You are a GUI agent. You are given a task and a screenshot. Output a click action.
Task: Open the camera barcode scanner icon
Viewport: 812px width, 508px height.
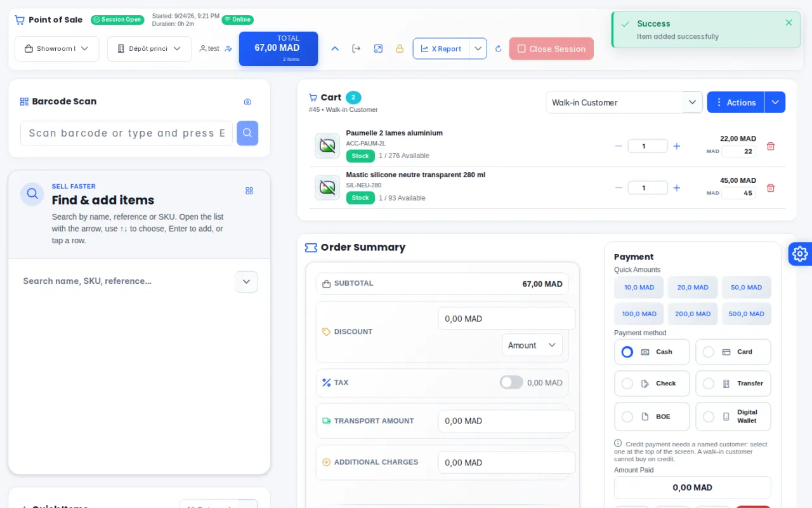[247, 102]
